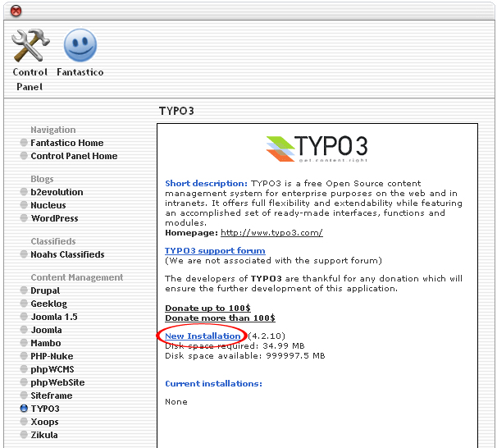Click the Fantastico label under the smiley

80,72
